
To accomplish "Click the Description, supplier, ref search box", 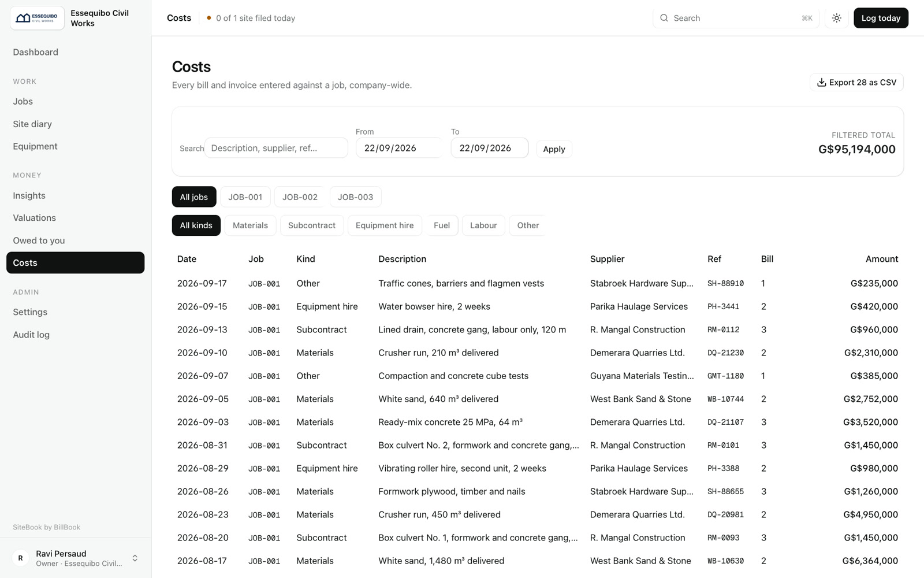I will tap(276, 148).
